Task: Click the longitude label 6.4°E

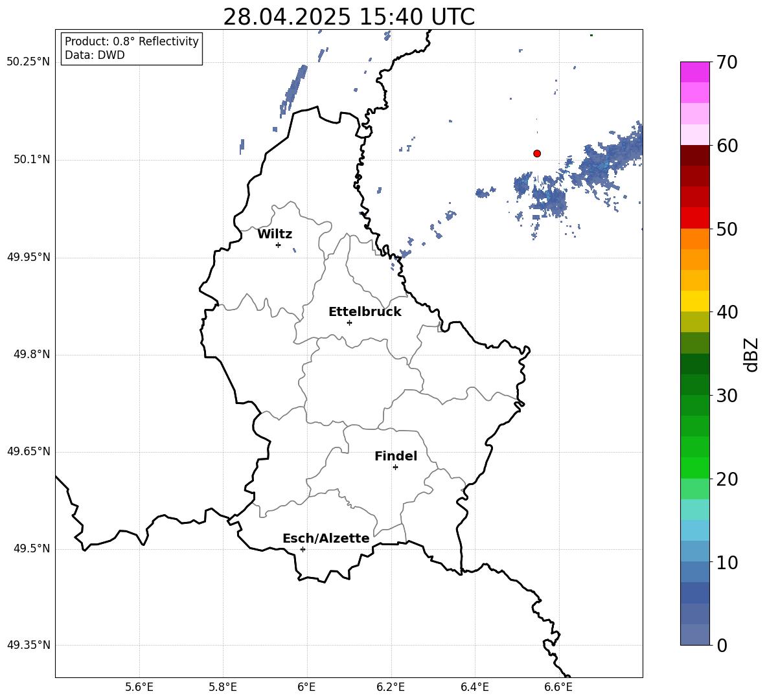Action: (474, 687)
